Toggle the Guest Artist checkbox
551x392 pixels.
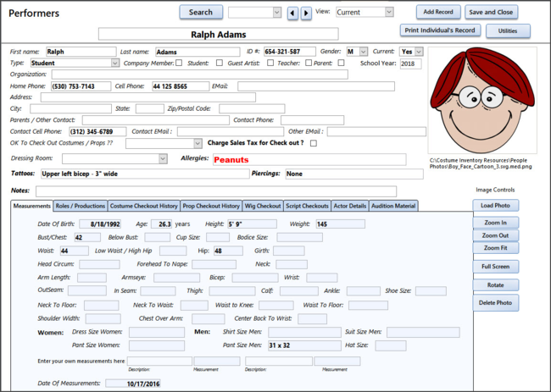tap(270, 63)
